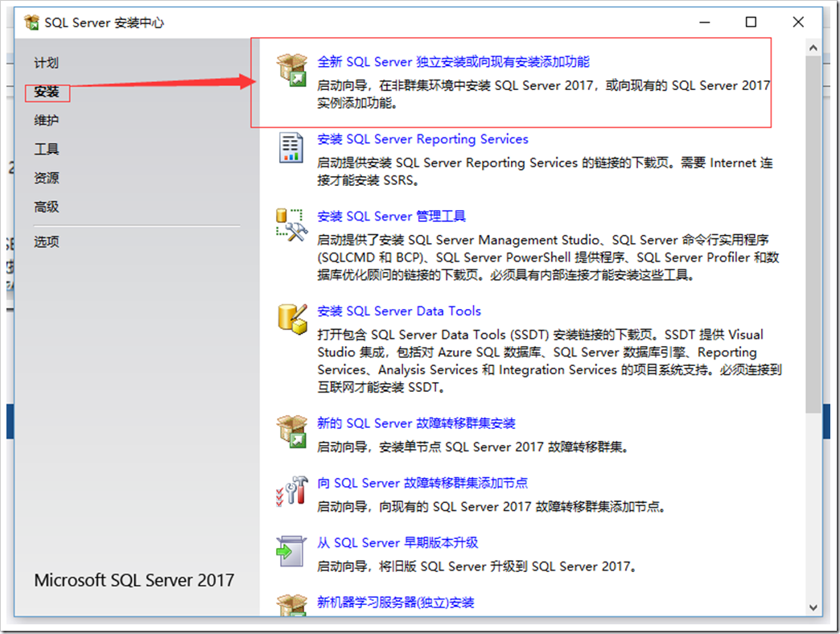
Task: Click the machine learning server install icon
Action: click(292, 605)
